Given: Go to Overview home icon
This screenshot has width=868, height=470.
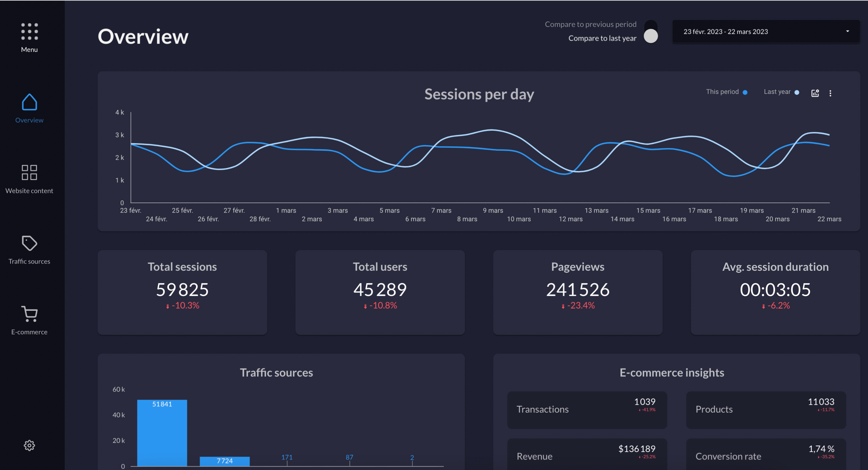Looking at the screenshot, I should click(x=29, y=102).
